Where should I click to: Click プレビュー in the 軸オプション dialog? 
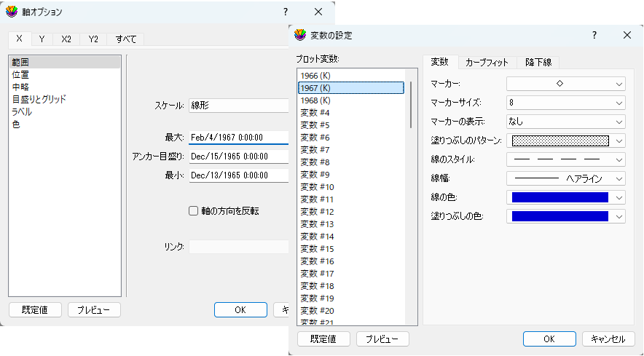click(94, 310)
